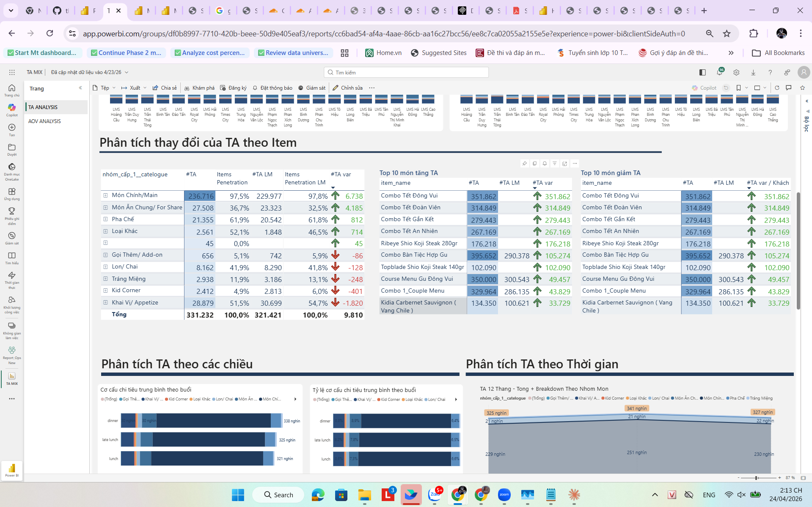Add report to favorites with star icon
812x507 pixels.
tap(802, 88)
